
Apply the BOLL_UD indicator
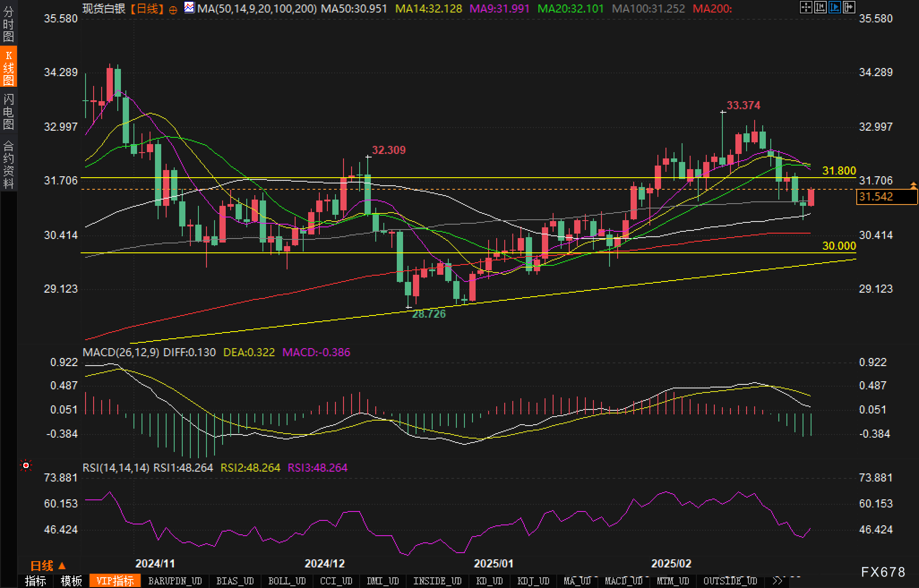coord(287,581)
